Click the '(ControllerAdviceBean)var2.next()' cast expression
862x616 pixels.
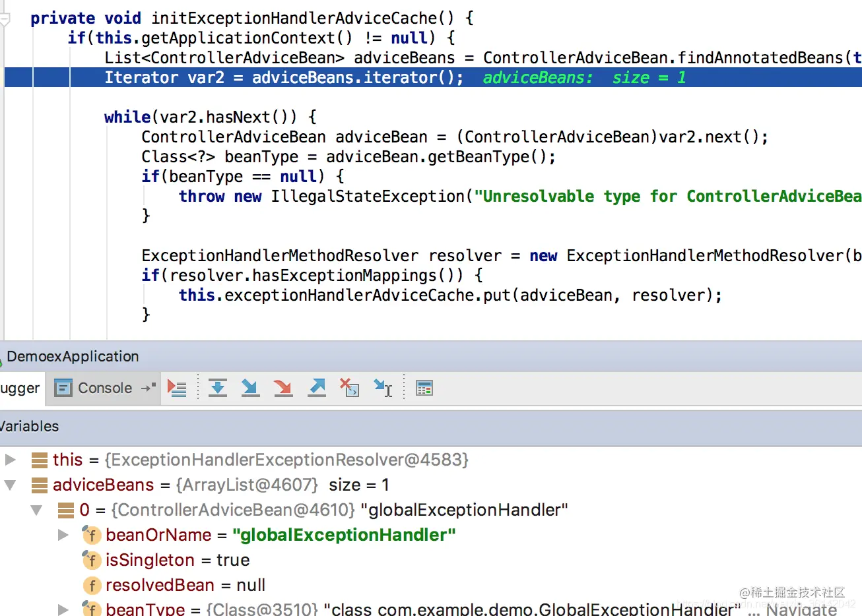(607, 137)
